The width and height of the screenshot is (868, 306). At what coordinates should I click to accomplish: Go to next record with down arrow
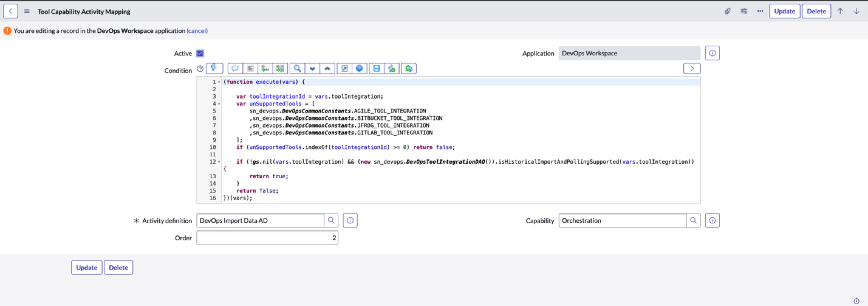point(856,11)
